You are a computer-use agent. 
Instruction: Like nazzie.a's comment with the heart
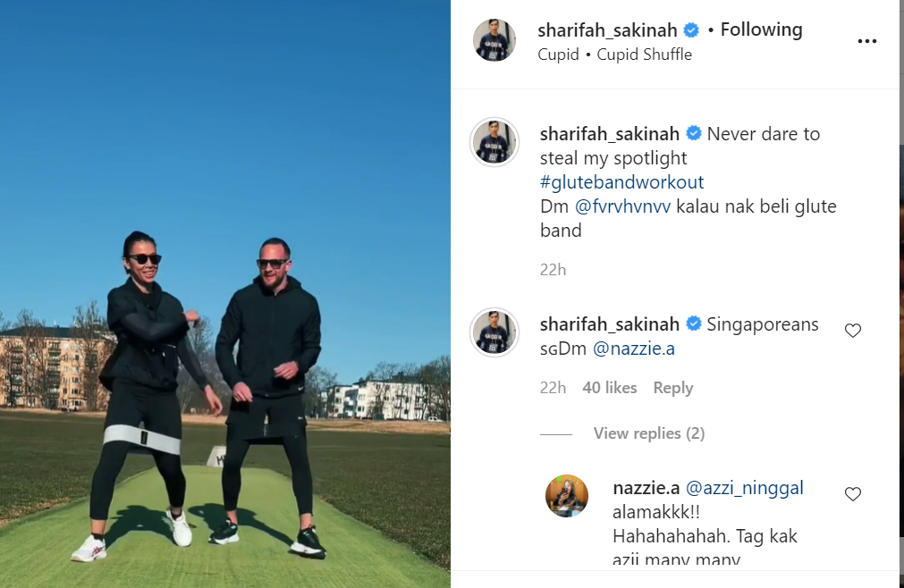click(853, 494)
